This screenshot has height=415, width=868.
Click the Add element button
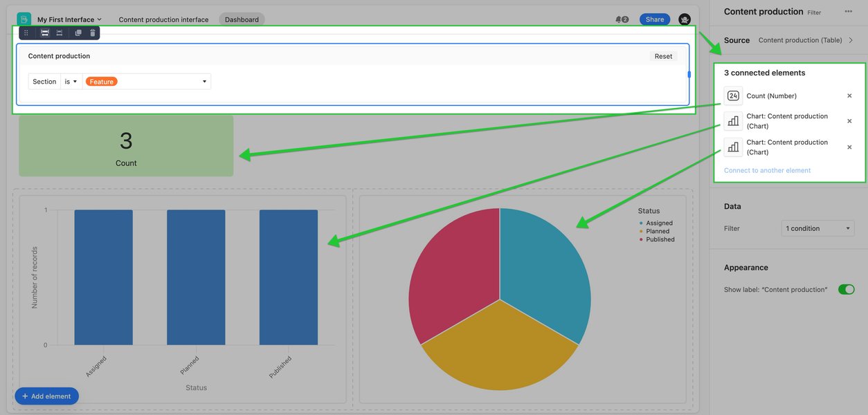(x=47, y=396)
